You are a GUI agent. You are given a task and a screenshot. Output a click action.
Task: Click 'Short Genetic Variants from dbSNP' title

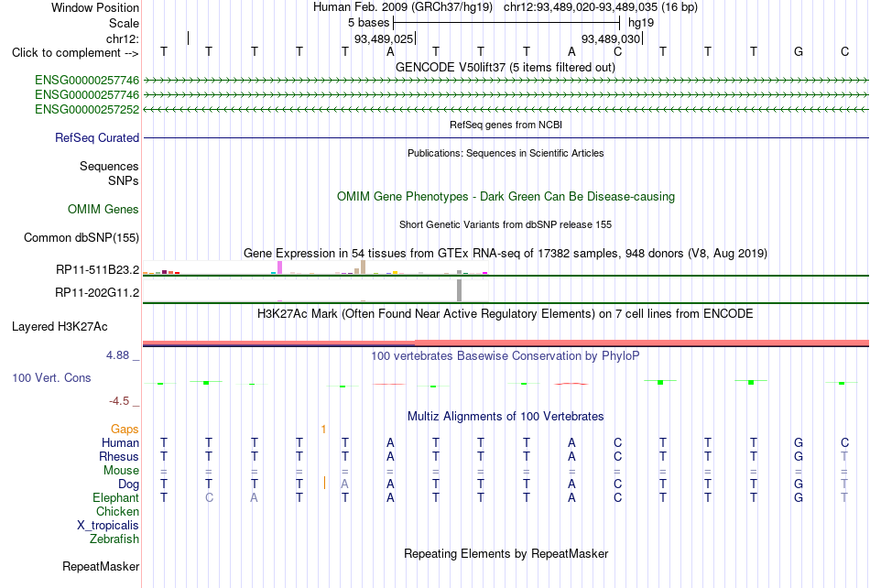(505, 224)
